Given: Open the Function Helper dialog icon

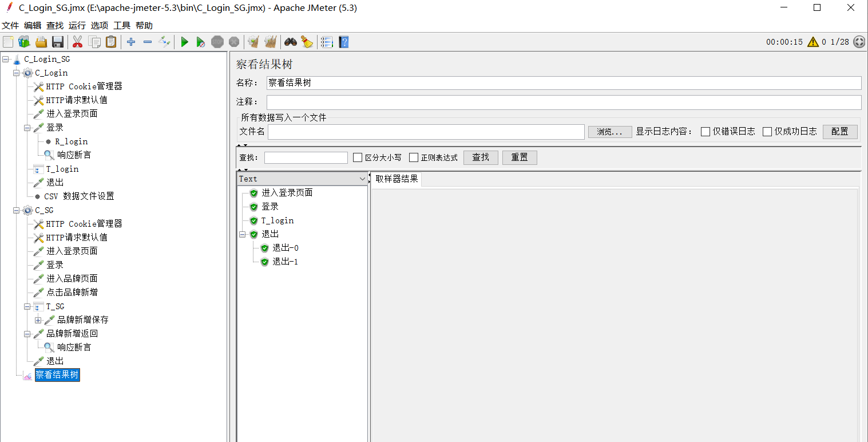Looking at the screenshot, I should click(307, 41).
